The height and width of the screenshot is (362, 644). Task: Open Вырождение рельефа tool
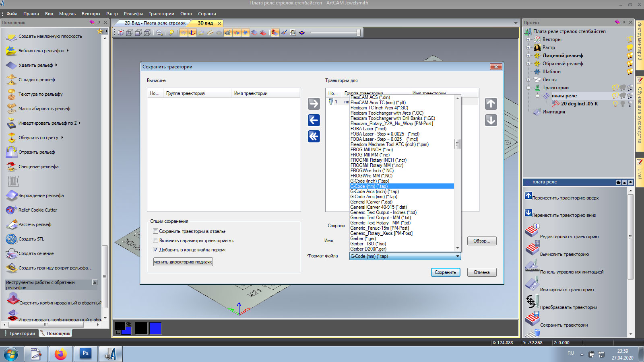click(x=35, y=195)
